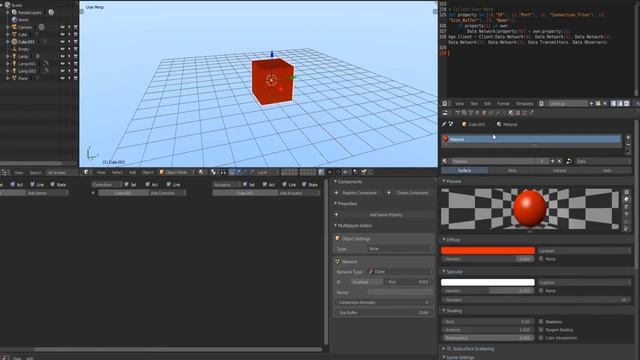Toggle visibility eye for Camera in outliner
This screenshot has width=640, height=360.
[62, 27]
